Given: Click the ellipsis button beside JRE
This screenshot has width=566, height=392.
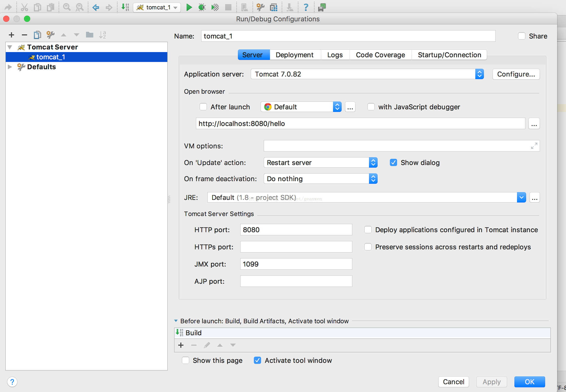Looking at the screenshot, I should point(534,197).
